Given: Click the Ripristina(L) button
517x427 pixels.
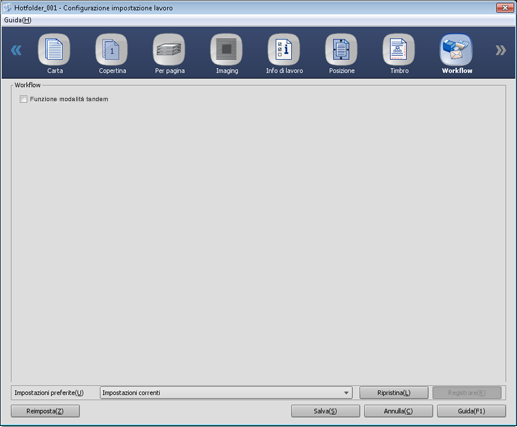Looking at the screenshot, I should click(394, 393).
